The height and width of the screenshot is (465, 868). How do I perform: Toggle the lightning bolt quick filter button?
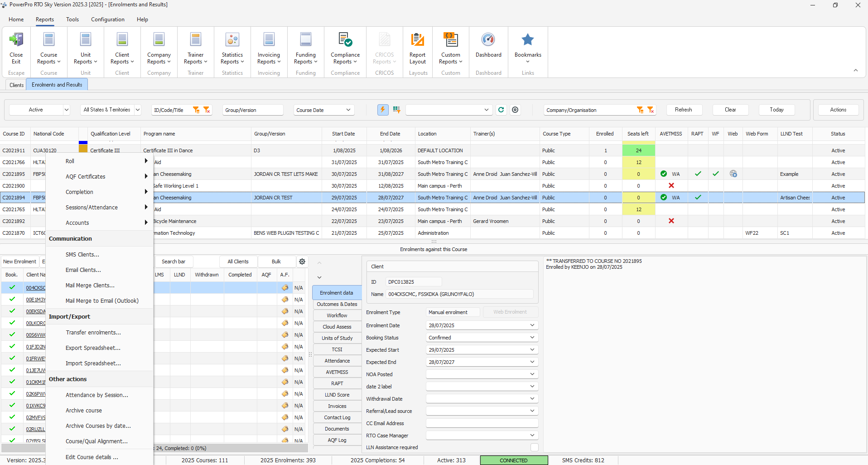pos(383,110)
